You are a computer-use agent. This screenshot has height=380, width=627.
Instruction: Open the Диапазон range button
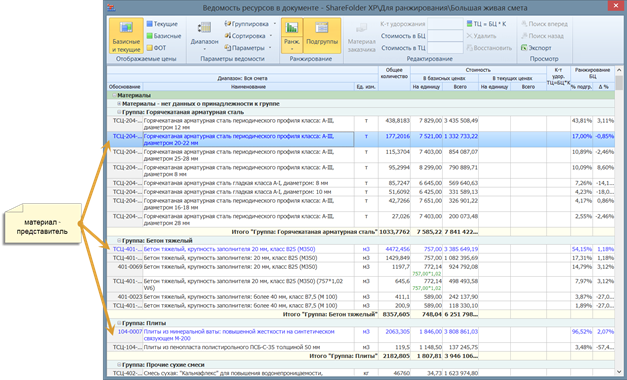tap(204, 36)
